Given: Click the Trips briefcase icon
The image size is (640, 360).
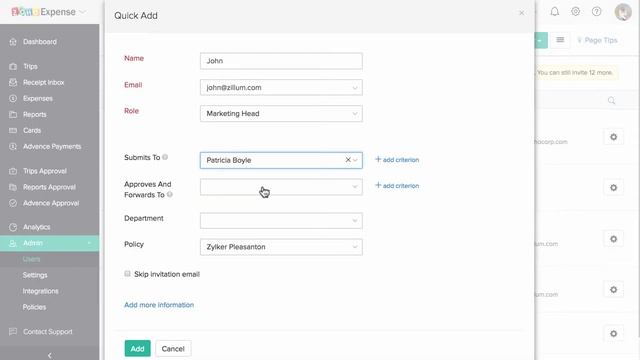Looking at the screenshot, I should click(x=13, y=66).
